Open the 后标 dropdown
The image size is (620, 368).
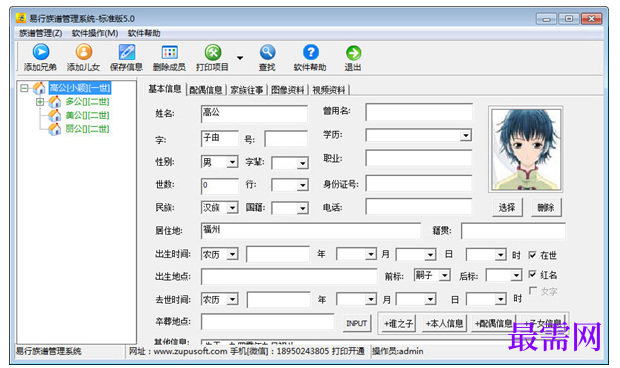pyautogui.click(x=516, y=275)
